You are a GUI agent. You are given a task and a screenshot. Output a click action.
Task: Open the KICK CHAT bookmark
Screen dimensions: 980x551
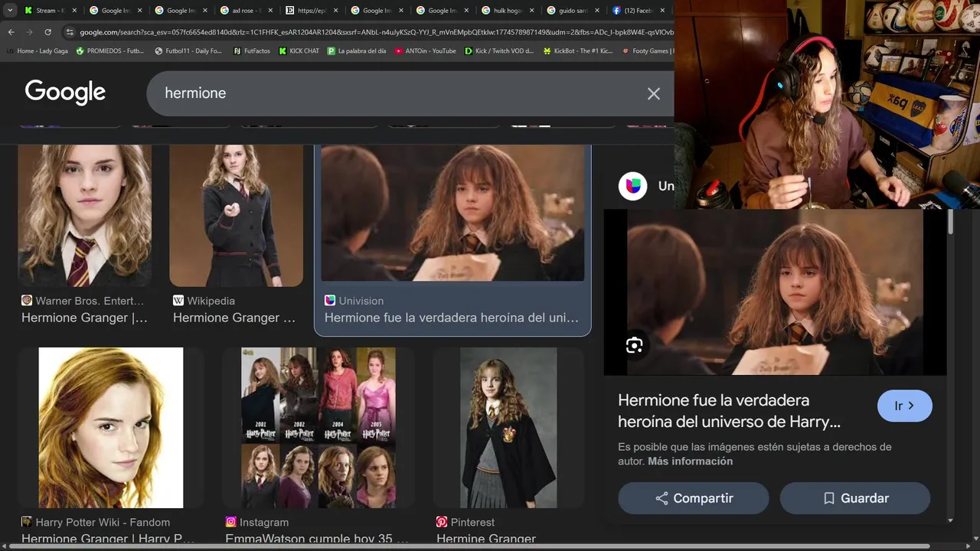pos(299,51)
